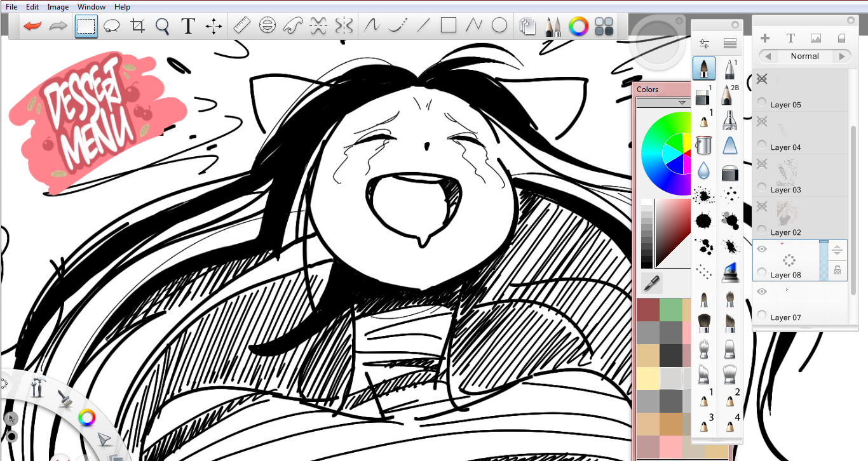Show hidden Layer 04
This screenshot has height=461, width=868.
(x=763, y=121)
